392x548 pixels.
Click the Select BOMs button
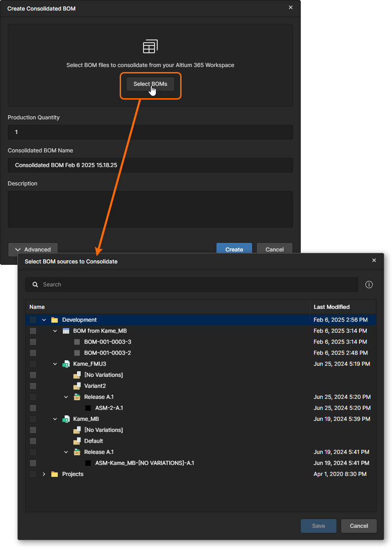tap(150, 84)
